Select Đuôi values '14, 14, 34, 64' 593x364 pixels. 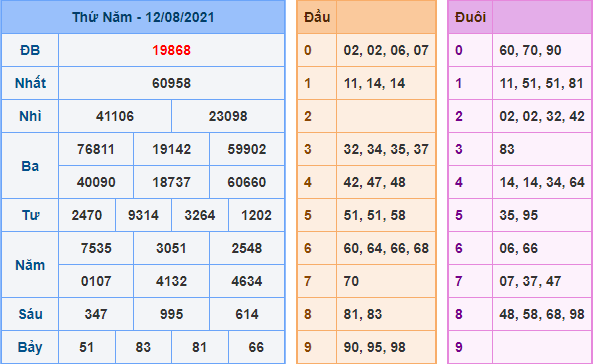point(542,182)
